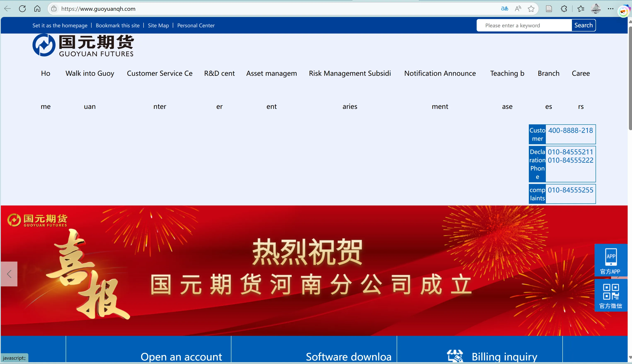The width and height of the screenshot is (632, 364).
Task: Reload the page with the refresh icon
Action: (22, 9)
